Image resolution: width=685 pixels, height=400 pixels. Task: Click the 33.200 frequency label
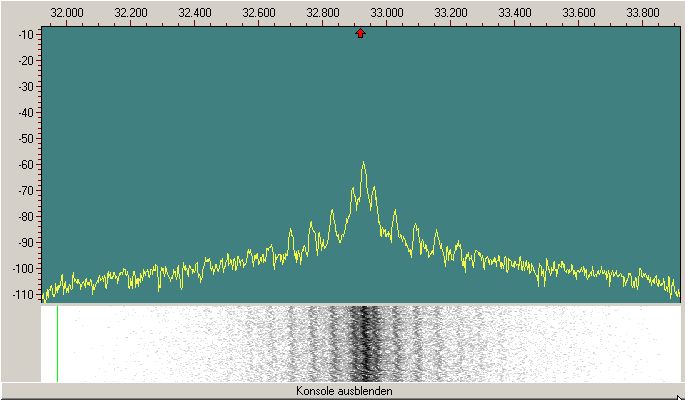point(451,13)
